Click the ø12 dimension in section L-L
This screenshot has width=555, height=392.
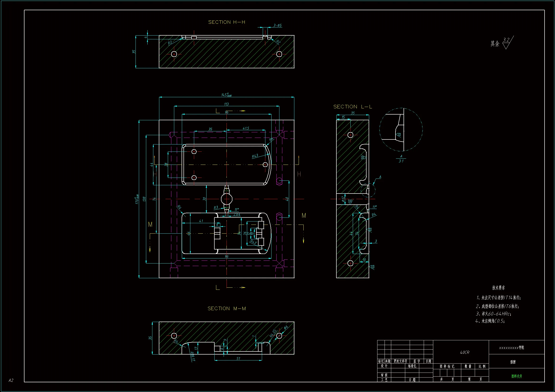[x=343, y=199]
